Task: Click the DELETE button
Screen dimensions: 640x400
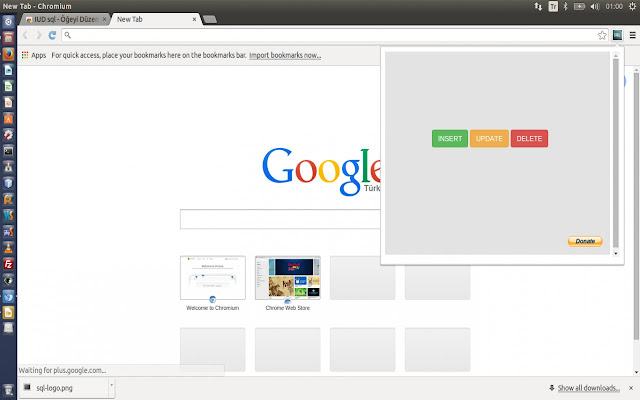Action: [529, 139]
